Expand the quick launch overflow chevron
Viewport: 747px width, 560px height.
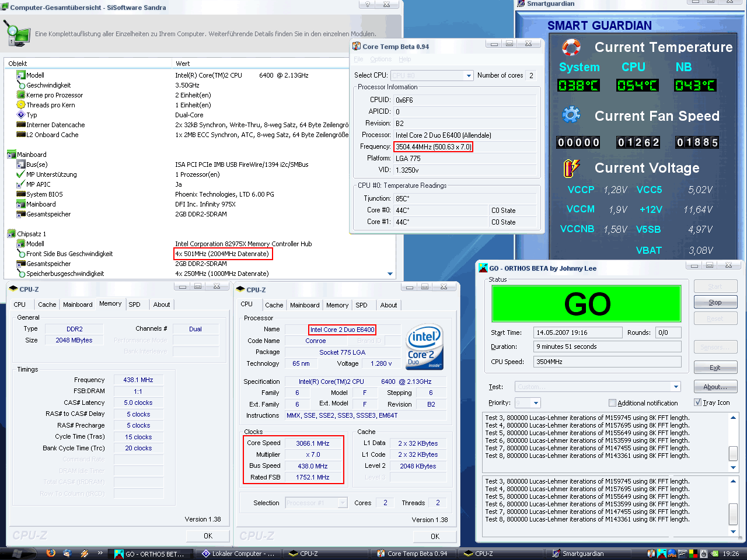[100, 553]
